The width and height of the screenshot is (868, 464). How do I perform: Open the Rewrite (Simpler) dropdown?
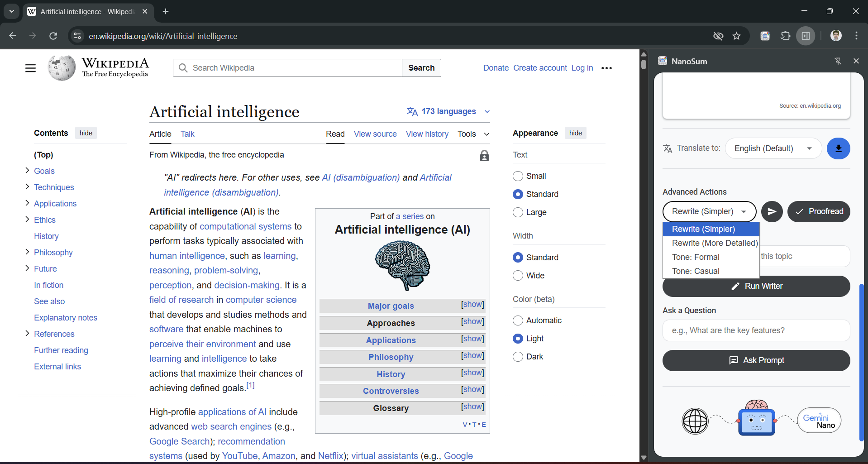(709, 211)
